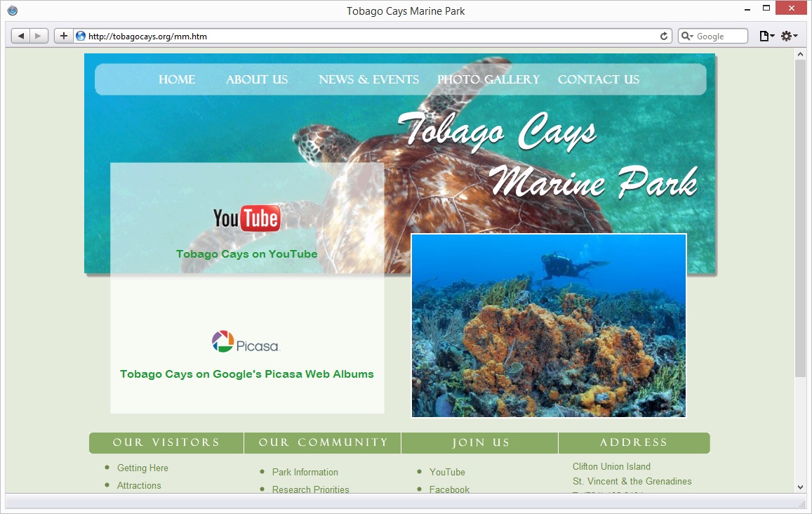Open the ABOUT US navigation item
This screenshot has width=812, height=514.
click(x=257, y=79)
